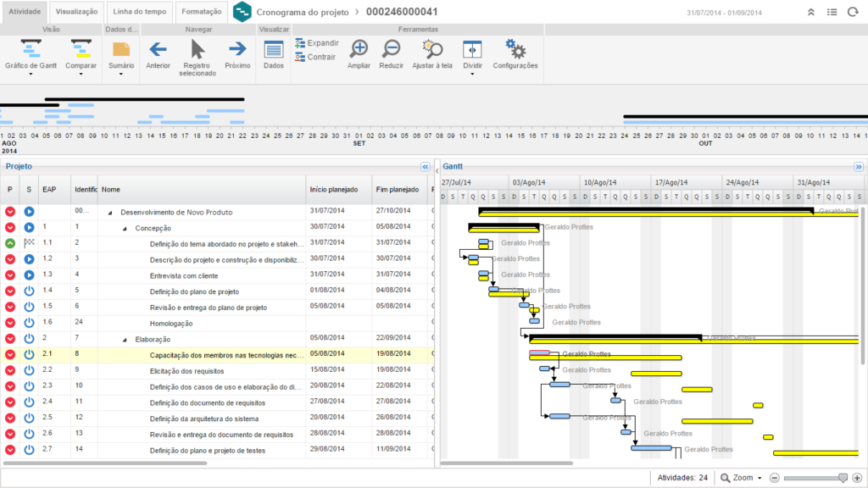The width and height of the screenshot is (868, 488).
Task: Go to Próximo with forward arrow
Action: (237, 50)
